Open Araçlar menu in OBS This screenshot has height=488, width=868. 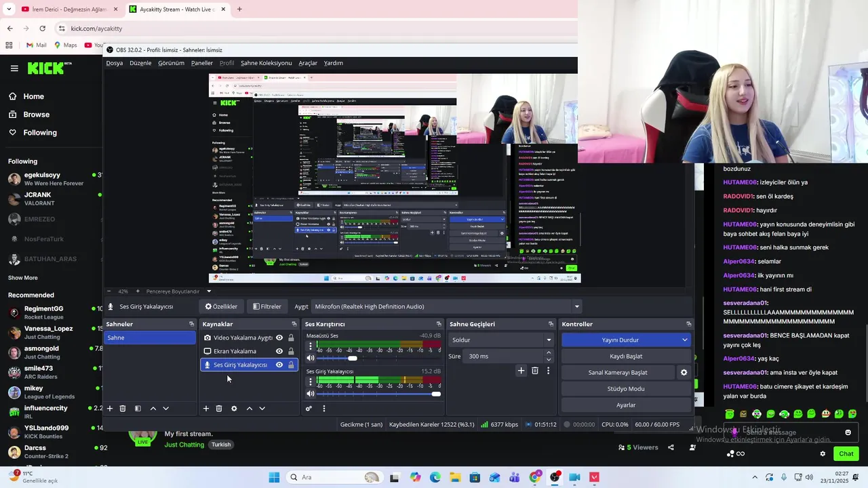[x=308, y=63]
